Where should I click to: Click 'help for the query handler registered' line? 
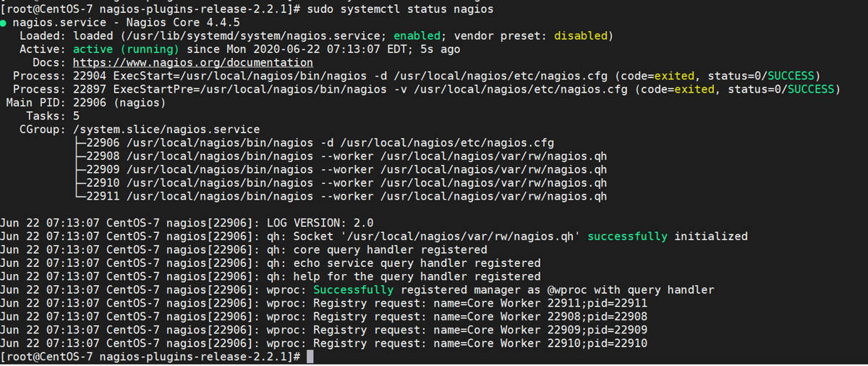(x=271, y=276)
